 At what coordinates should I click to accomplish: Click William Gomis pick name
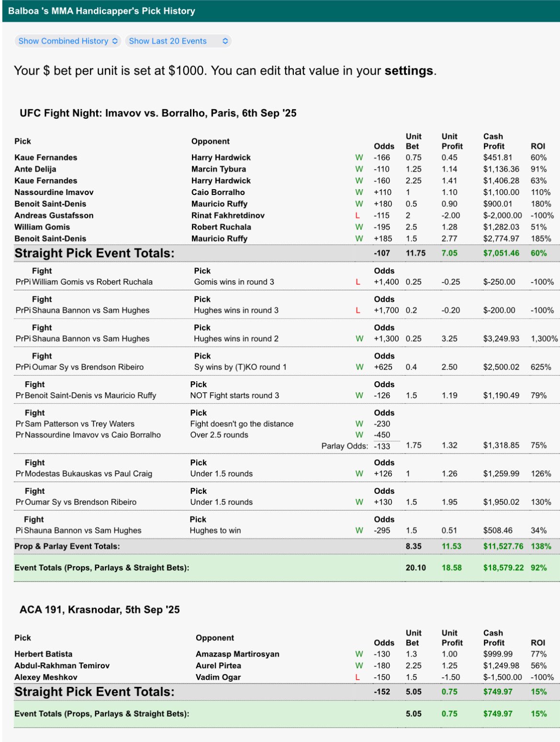coord(42,227)
